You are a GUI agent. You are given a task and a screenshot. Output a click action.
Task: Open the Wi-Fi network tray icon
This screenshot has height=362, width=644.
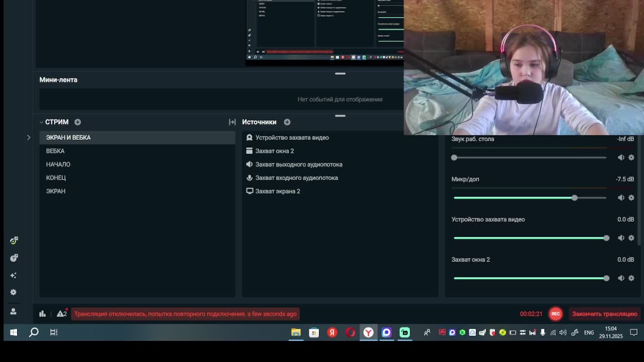553,332
